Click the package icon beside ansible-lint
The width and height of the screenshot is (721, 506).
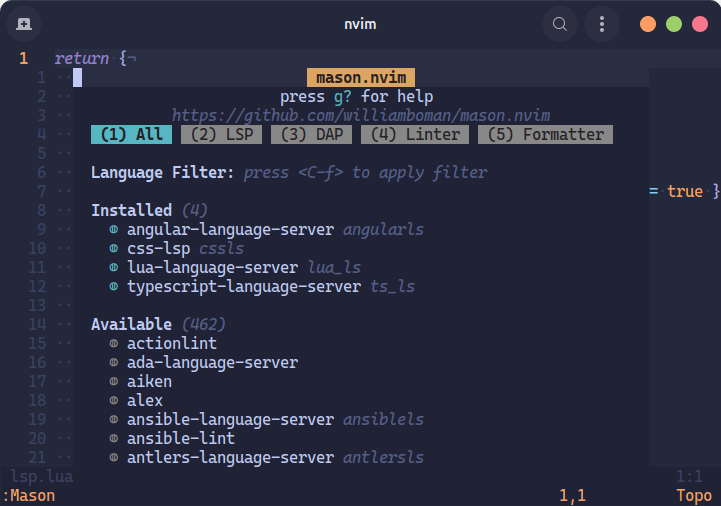[x=114, y=438]
